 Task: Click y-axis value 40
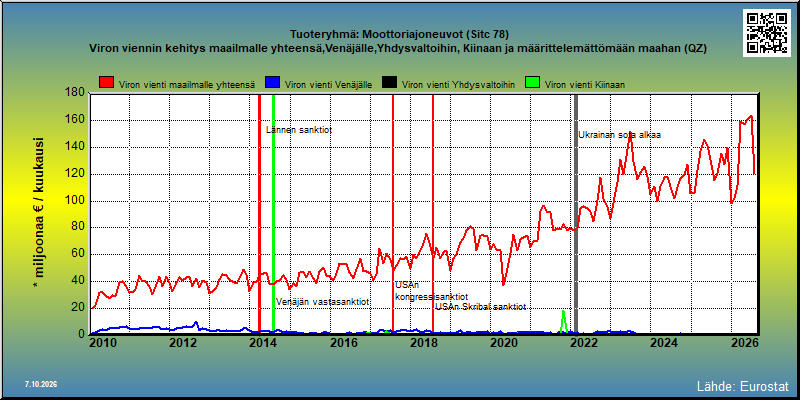[x=78, y=281]
